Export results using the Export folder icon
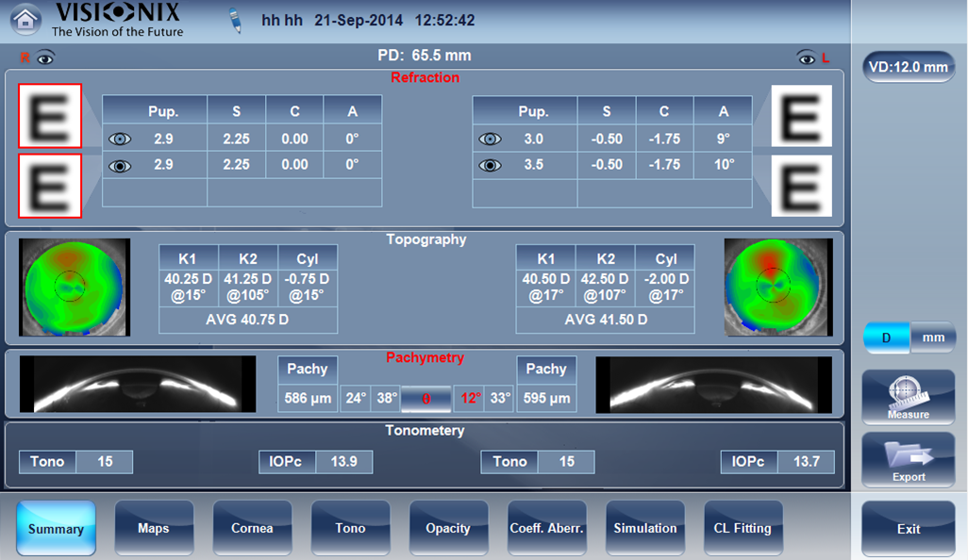Image resolution: width=968 pixels, height=560 pixels. (x=907, y=462)
